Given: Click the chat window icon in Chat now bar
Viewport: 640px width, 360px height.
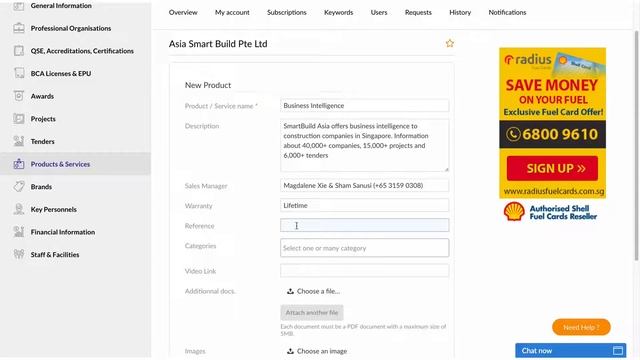Looking at the screenshot, I should click(x=618, y=351).
